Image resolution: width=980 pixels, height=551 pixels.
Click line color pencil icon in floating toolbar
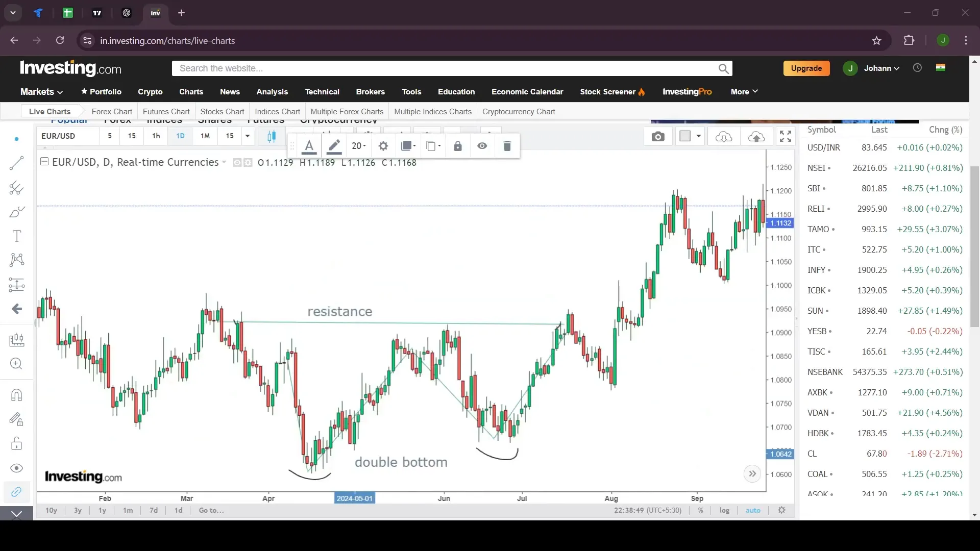(334, 146)
